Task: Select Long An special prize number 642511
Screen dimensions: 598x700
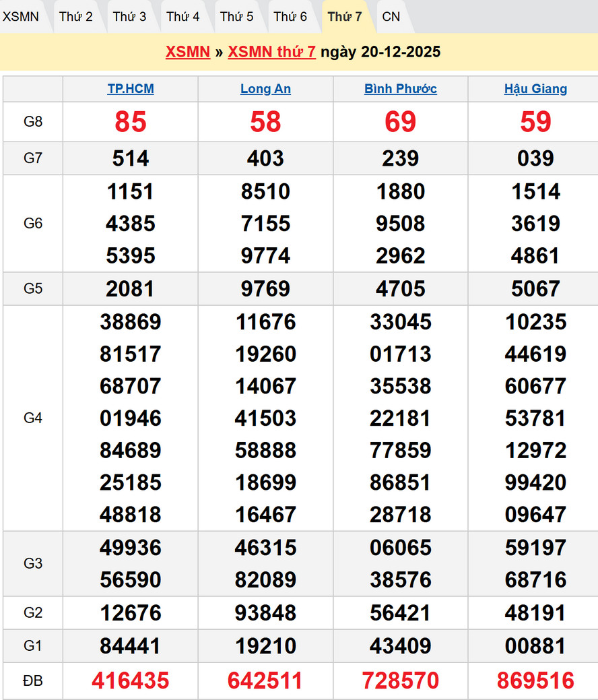Action: 265,680
